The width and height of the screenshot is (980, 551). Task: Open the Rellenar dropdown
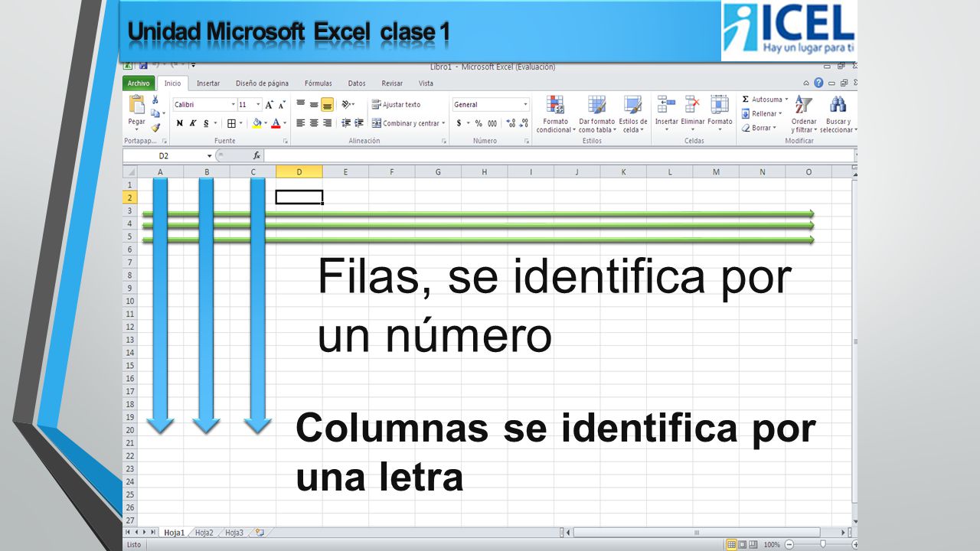point(761,113)
